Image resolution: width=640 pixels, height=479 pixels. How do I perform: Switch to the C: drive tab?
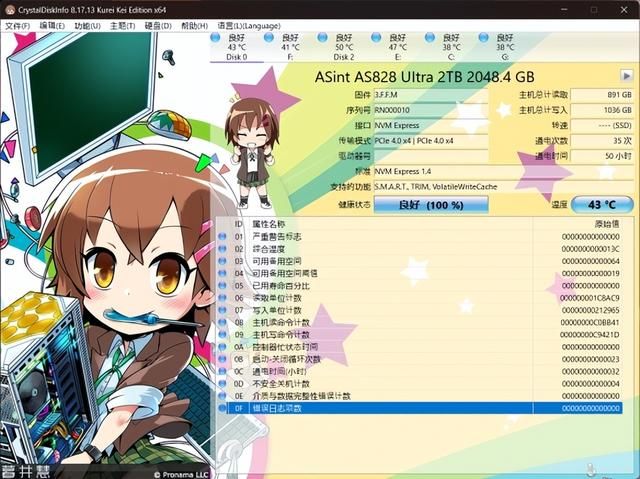(451, 47)
